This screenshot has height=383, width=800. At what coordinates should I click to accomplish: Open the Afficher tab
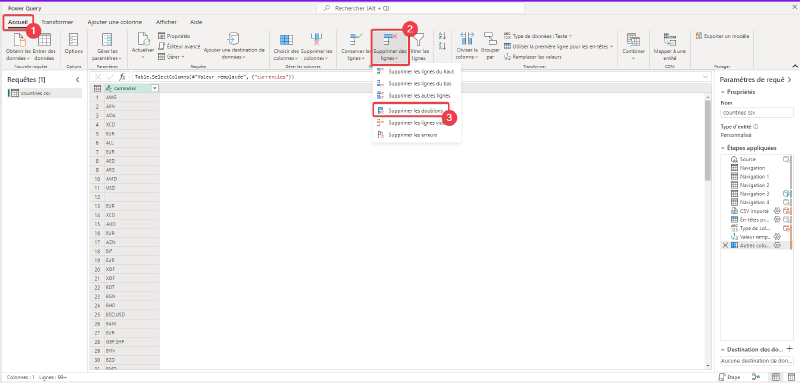166,22
